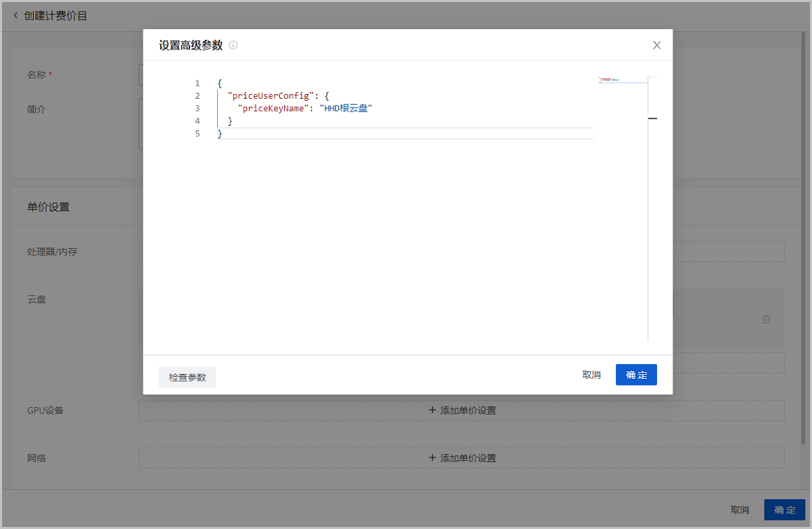Click the info icon next to 设置高级参数
Viewport: 812px width, 529px height.
pyautogui.click(x=233, y=45)
